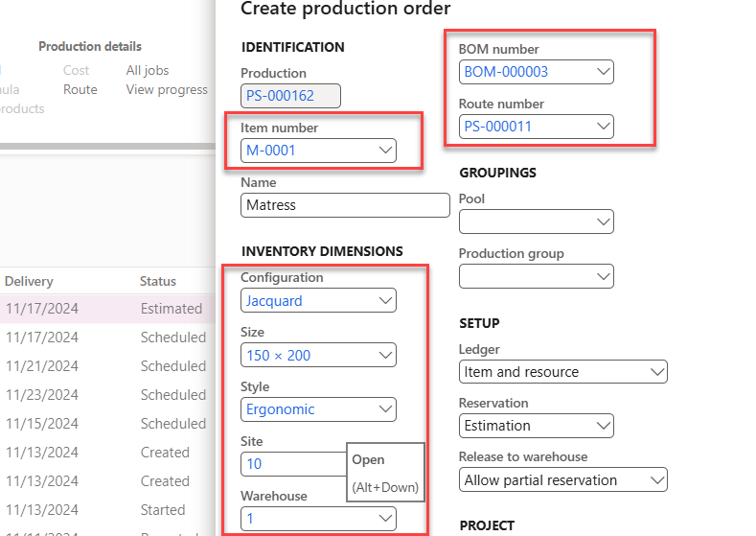Select the 11/21/2024 delivery cell

pos(42,366)
